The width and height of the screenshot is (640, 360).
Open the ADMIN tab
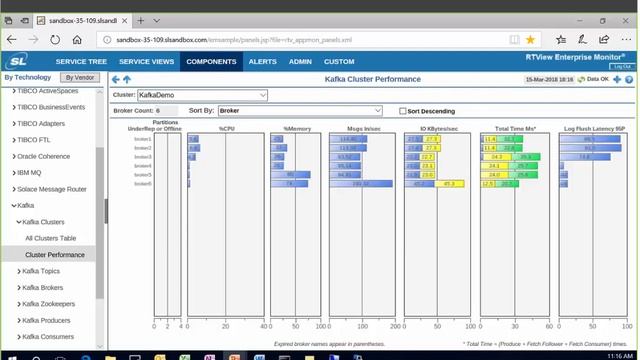pyautogui.click(x=300, y=62)
